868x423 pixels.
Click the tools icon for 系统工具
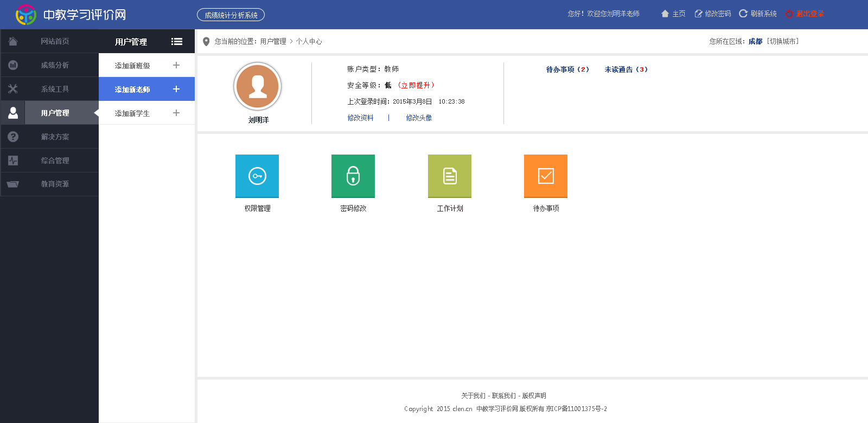click(x=13, y=89)
